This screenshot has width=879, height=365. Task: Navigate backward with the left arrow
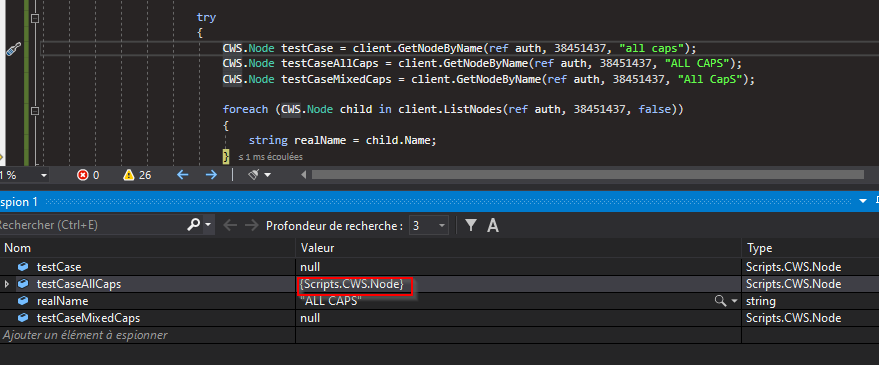coord(183,175)
